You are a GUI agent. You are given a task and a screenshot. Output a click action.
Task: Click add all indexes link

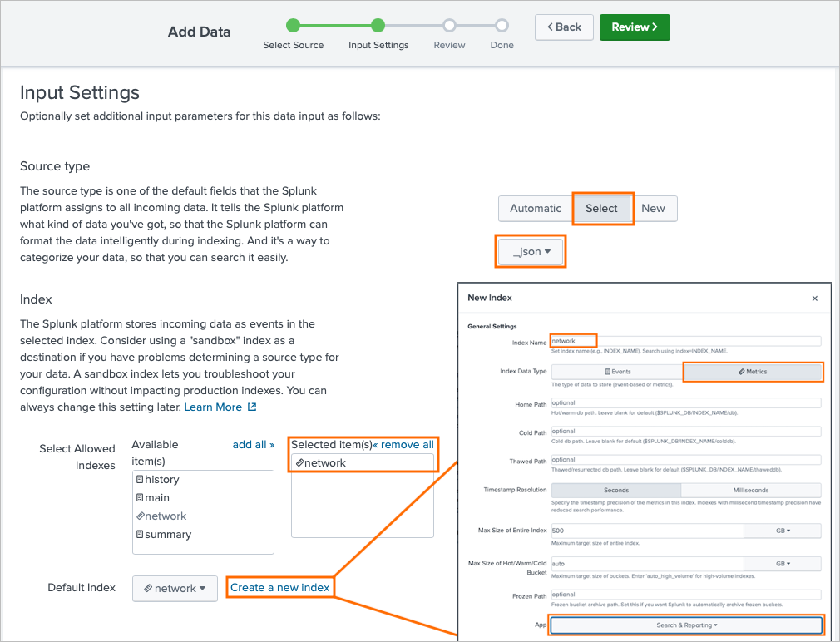253,444
